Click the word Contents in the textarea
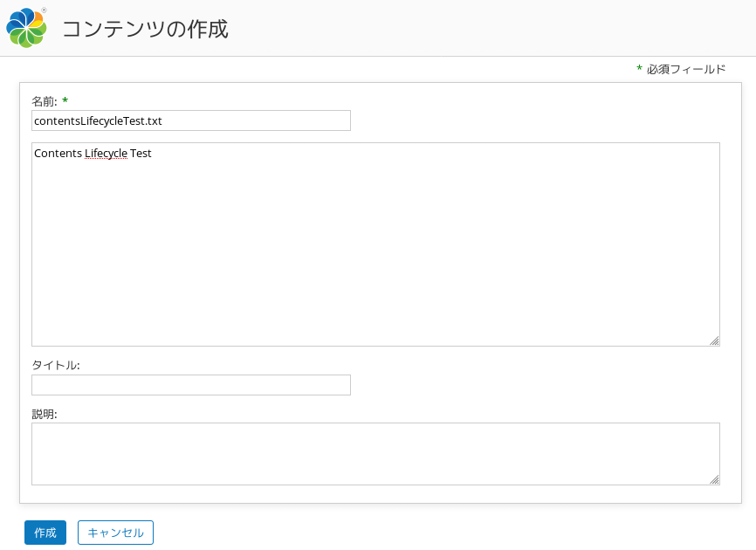Image resolution: width=756 pixels, height=550 pixels. 58,154
